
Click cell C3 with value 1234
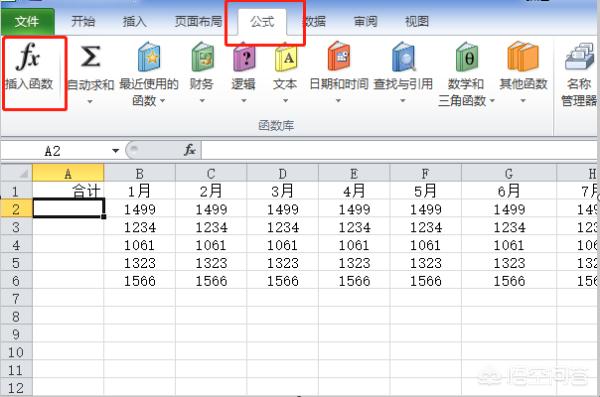click(211, 227)
